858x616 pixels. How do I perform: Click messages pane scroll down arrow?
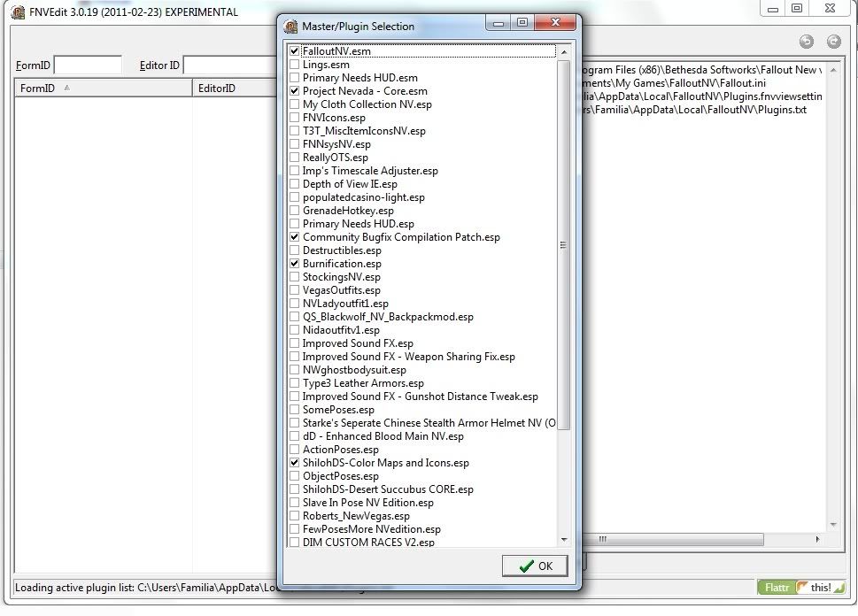(x=833, y=525)
